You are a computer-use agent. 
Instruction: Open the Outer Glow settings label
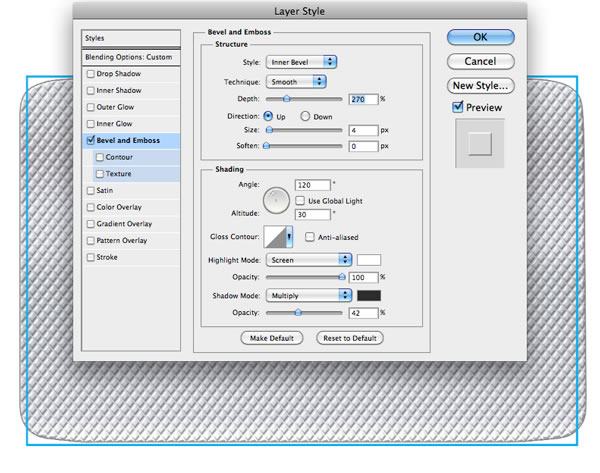click(115, 107)
